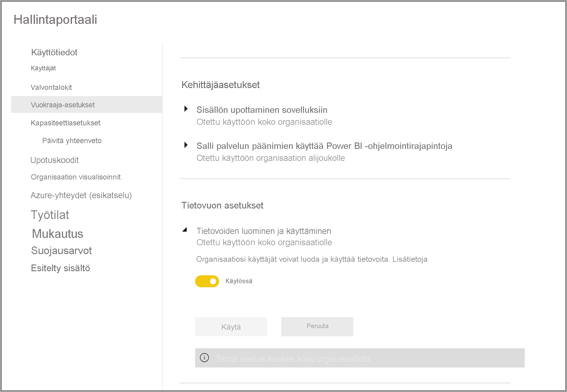Open Azure-yhteydet (esikatselu) settings
567x392 pixels.
coord(81,195)
